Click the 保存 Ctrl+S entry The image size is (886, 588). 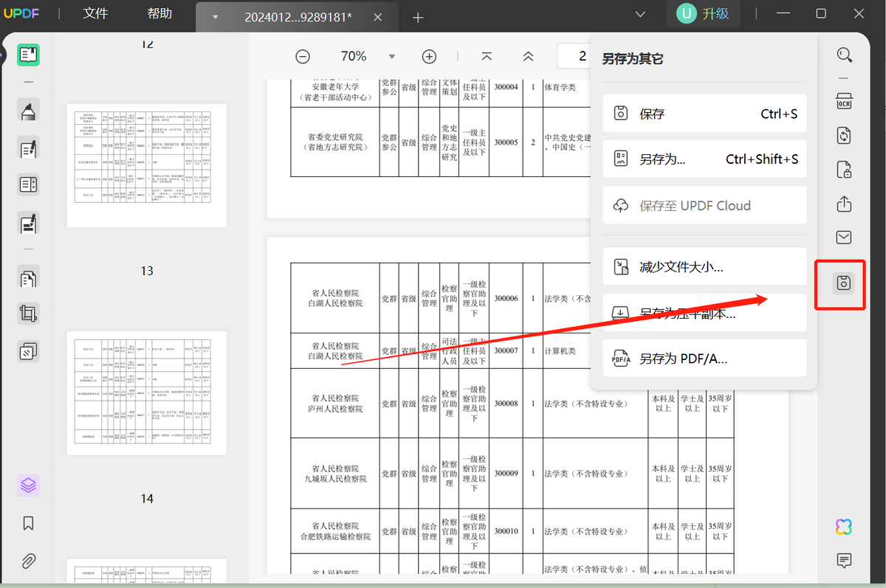click(x=704, y=114)
